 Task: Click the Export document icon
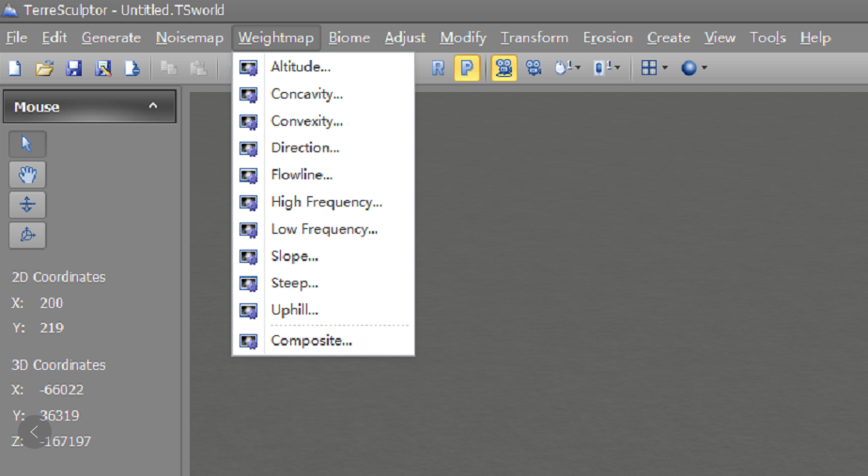point(132,69)
